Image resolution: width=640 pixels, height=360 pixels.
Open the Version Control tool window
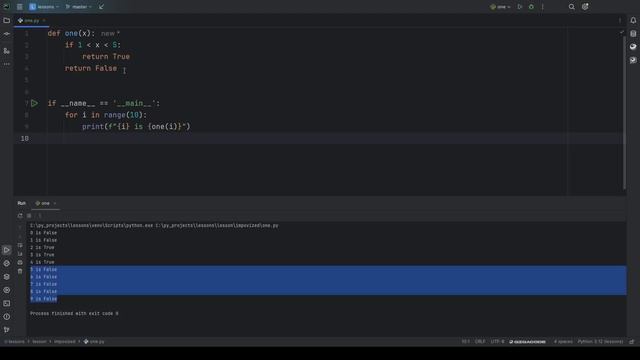[7, 330]
